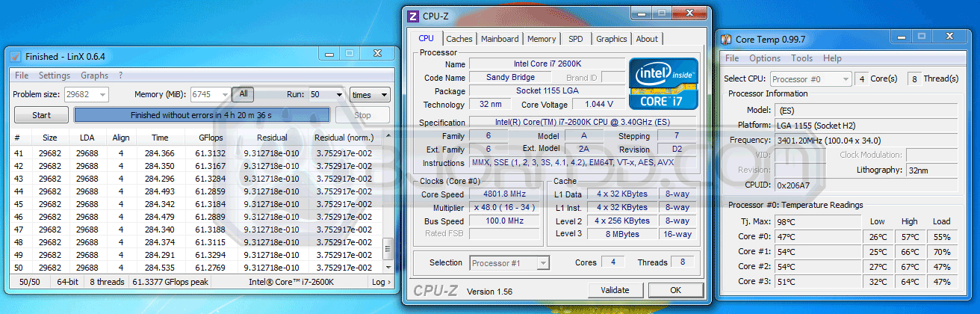The width and height of the screenshot is (980, 314).
Task: Click the Core Speed value 4801.8 MHz
Action: tap(505, 194)
